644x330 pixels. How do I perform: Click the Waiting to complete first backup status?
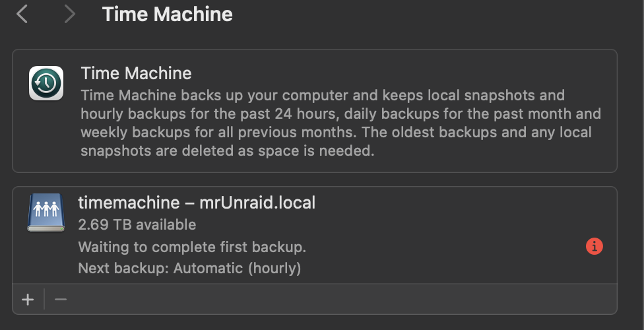192,247
